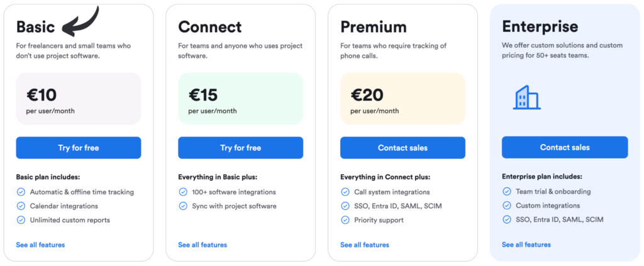Screen dimensions: 644x266
Task: Click Try for free under Connect plan
Action: click(x=241, y=148)
